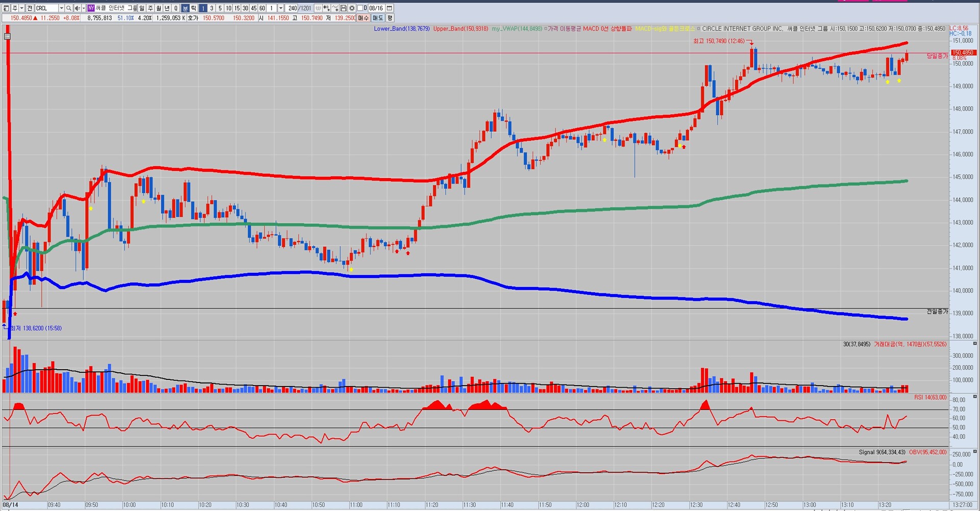This screenshot has width=980, height=511.
Task: Click the small grid icon on chart
Action: [x=7, y=36]
